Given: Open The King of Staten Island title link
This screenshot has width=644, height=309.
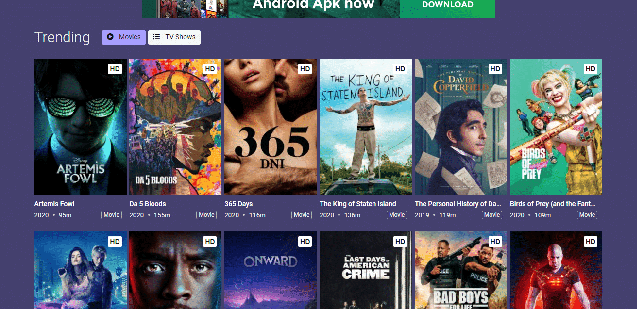Looking at the screenshot, I should point(358,204).
